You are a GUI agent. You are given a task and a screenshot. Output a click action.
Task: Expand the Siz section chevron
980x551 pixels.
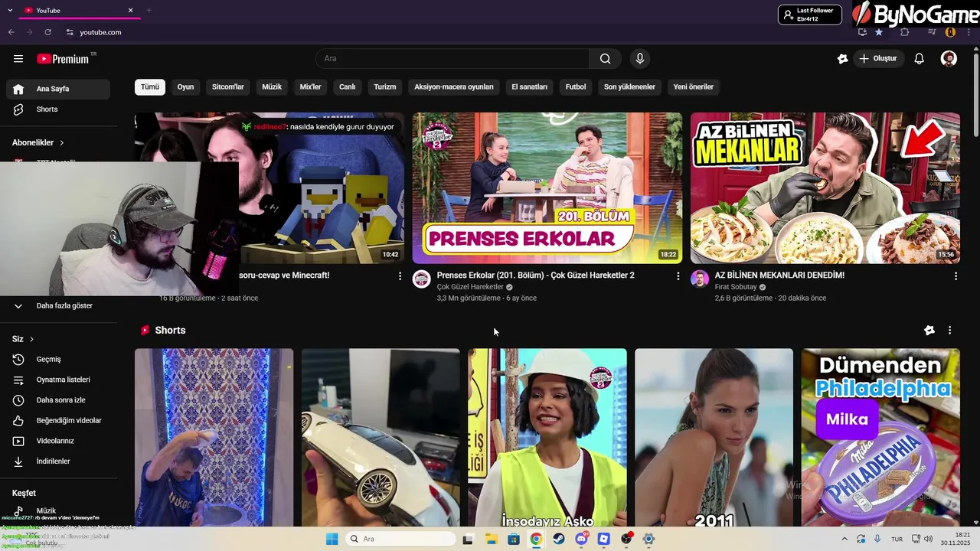click(x=31, y=339)
